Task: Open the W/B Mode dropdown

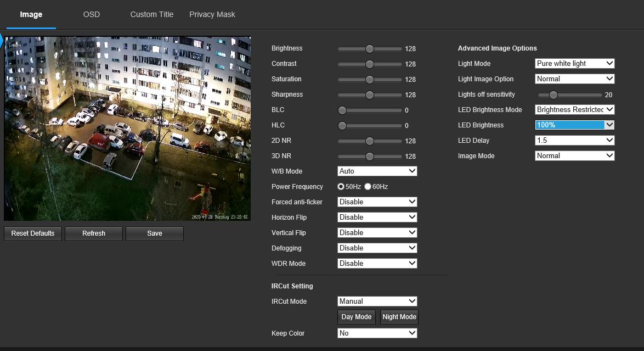Action: pyautogui.click(x=377, y=171)
